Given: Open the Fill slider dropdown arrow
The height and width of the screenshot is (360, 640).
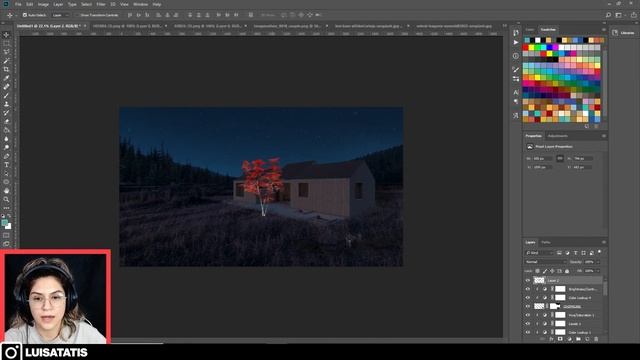Looking at the screenshot, I should coord(598,271).
